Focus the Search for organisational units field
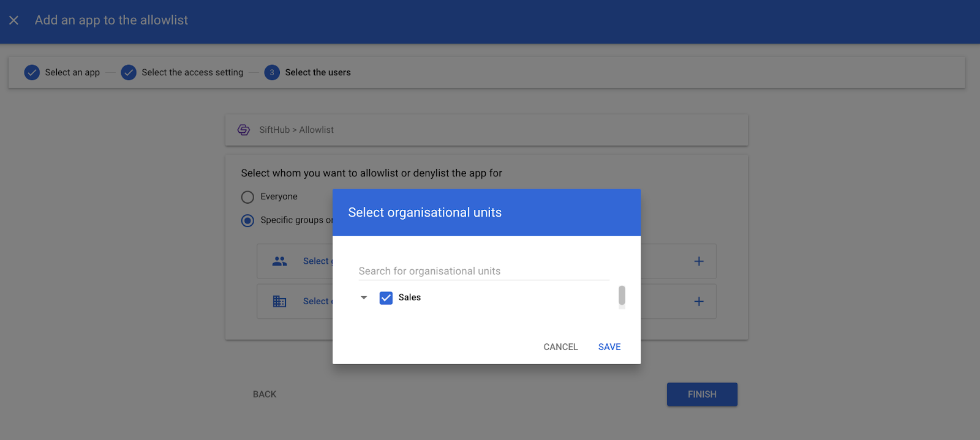 click(484, 271)
